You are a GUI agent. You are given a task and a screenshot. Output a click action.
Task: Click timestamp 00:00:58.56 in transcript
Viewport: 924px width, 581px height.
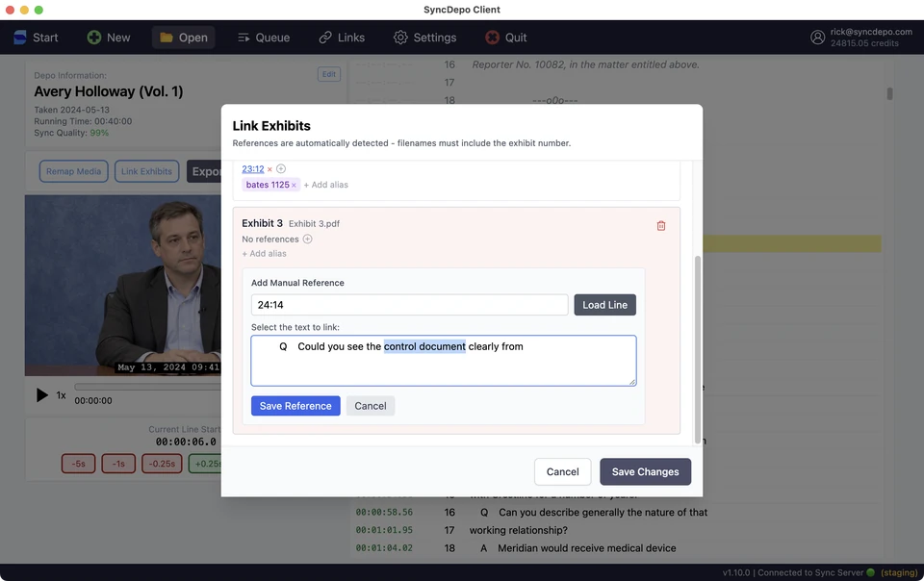384,513
